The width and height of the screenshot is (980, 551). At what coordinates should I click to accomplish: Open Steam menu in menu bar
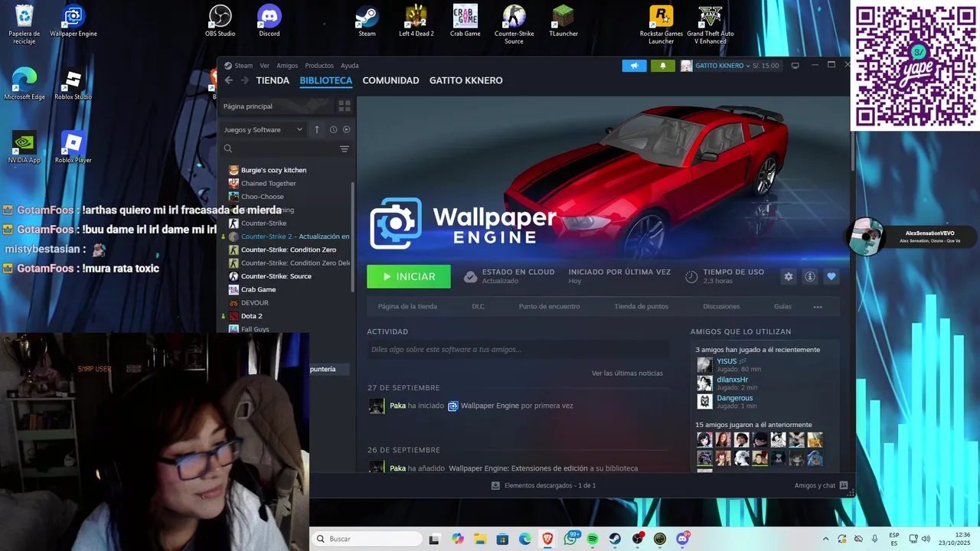243,66
